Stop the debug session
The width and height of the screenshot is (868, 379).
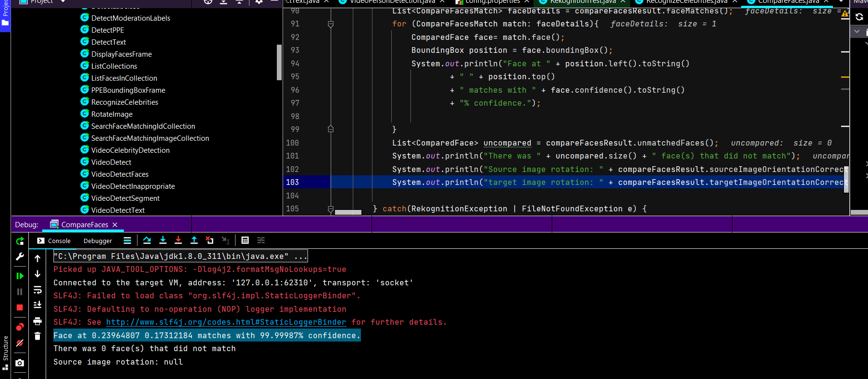pyautogui.click(x=20, y=307)
